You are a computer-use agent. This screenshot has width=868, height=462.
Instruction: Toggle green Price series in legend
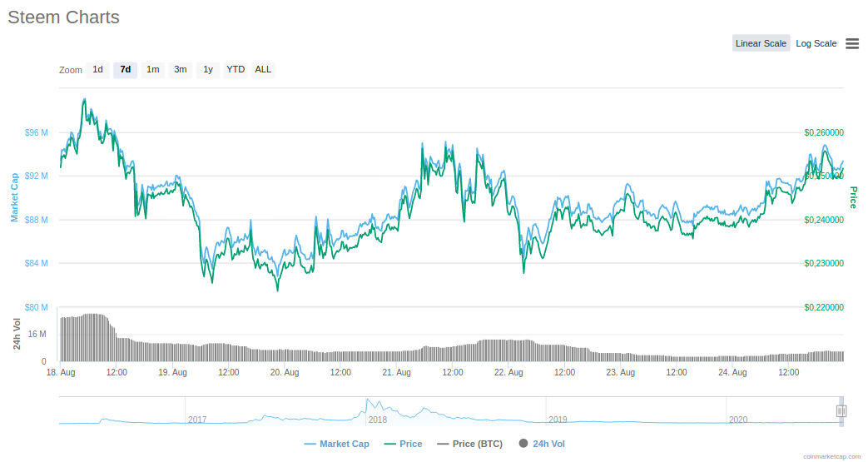coord(403,444)
